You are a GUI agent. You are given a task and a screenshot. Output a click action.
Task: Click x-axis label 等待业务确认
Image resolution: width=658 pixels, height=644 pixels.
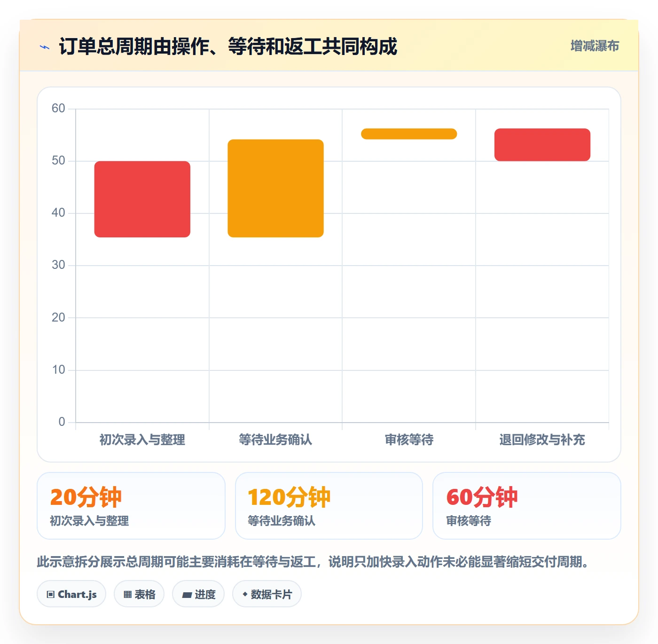click(275, 440)
